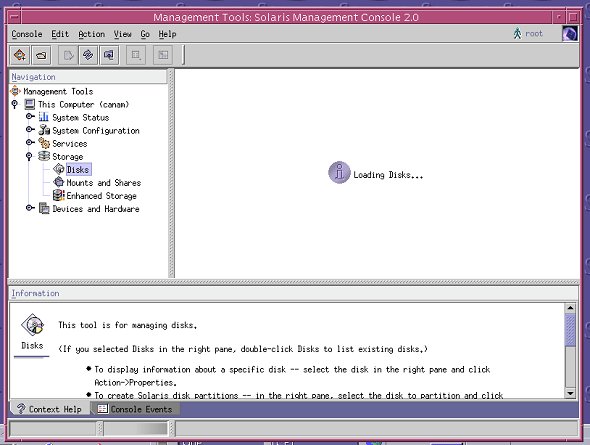Expand the Devices and Hardware node
The height and width of the screenshot is (445, 590).
(x=30, y=208)
